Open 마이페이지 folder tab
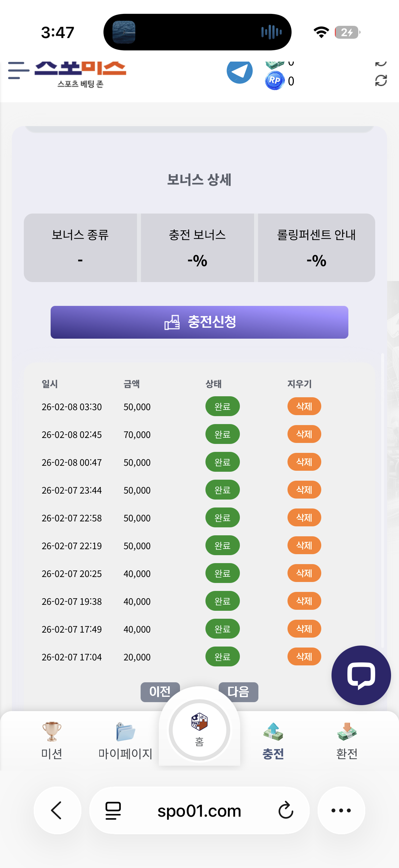Screen dimensions: 399x868 coord(125,740)
